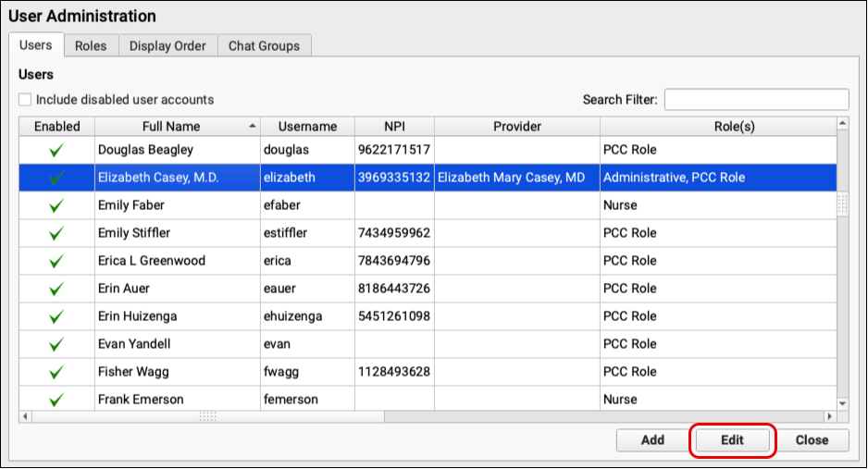This screenshot has width=868, height=469.
Task: Click the green checkmark for Douglas Beagley
Action: click(56, 150)
